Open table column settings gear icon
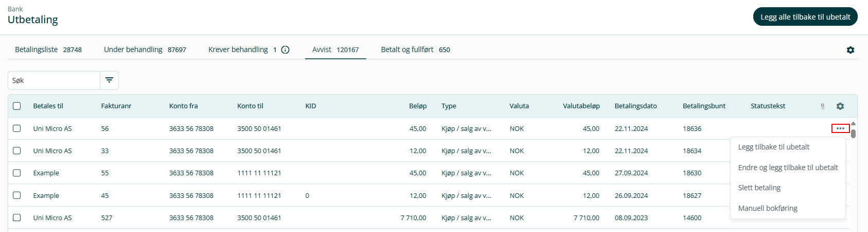Image resolution: width=868 pixels, height=232 pixels. 840,106
